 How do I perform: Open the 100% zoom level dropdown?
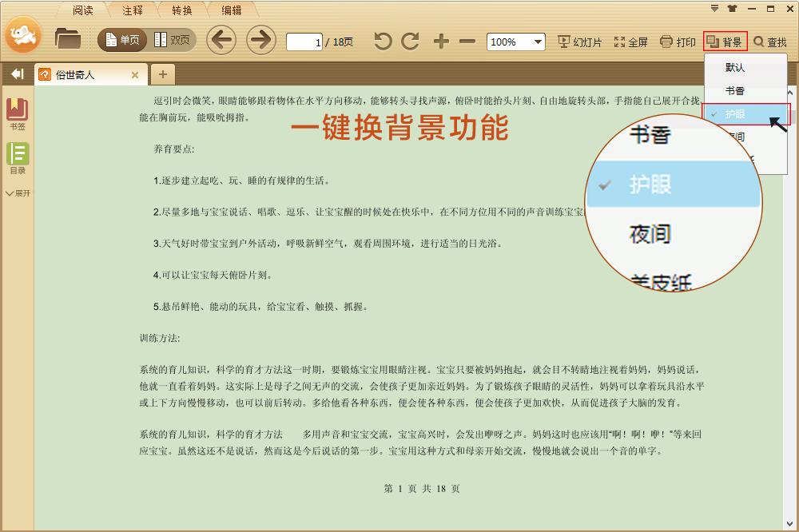pos(515,42)
